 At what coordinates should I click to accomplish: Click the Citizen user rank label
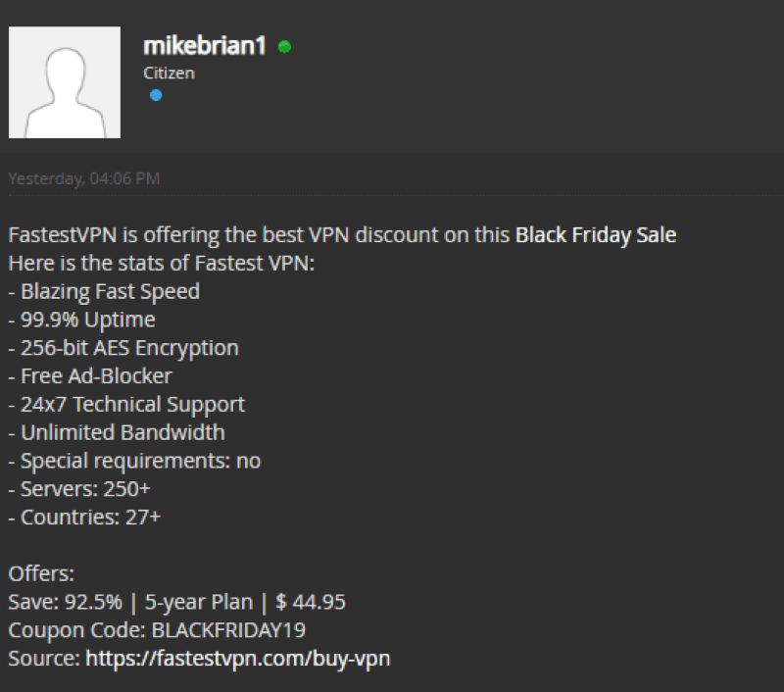[169, 73]
